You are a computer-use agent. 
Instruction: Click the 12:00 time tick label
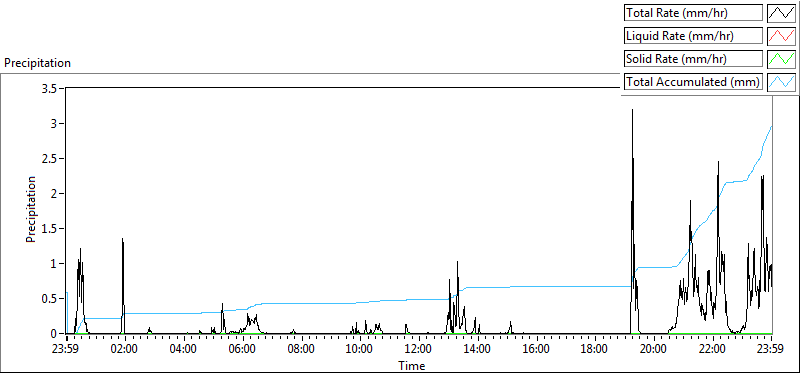click(x=418, y=350)
